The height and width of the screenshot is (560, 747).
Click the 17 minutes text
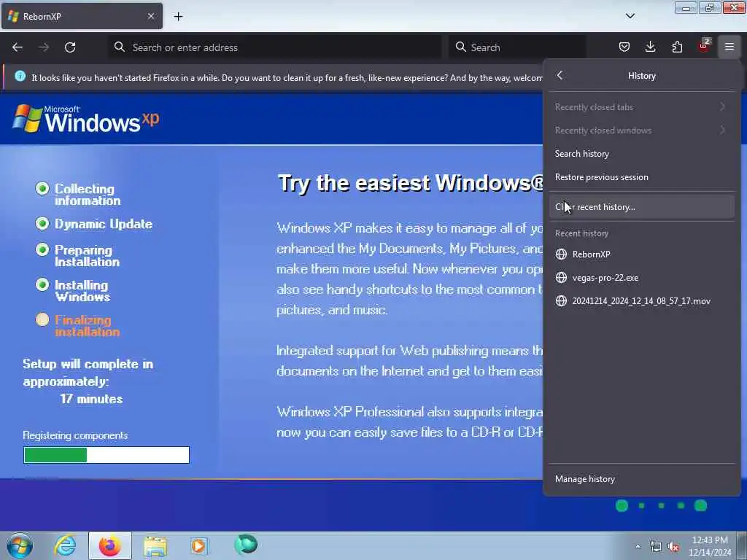pyautogui.click(x=91, y=399)
